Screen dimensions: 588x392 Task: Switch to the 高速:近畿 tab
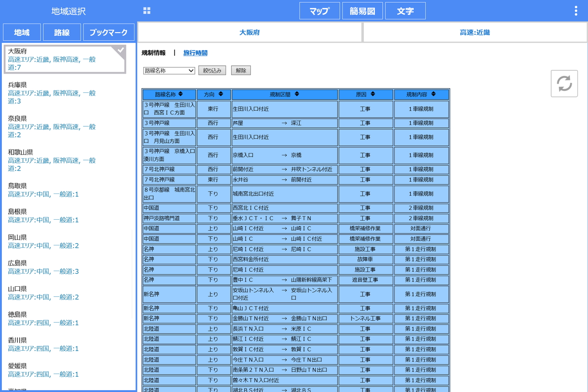(x=474, y=33)
